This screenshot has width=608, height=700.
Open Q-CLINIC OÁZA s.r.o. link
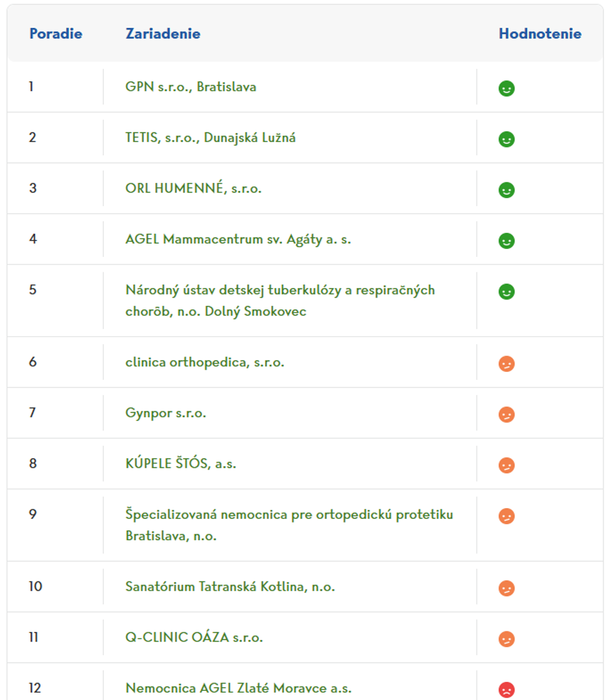click(x=194, y=637)
